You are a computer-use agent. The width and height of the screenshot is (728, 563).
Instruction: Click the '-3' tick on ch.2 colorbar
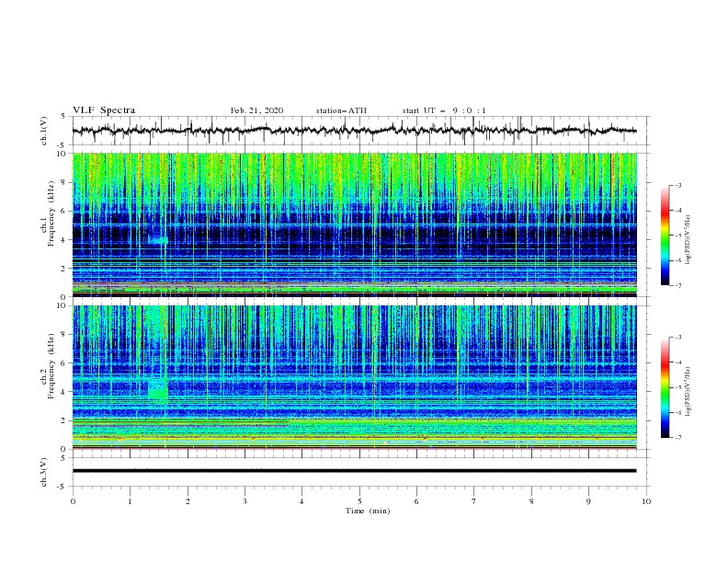pos(678,338)
